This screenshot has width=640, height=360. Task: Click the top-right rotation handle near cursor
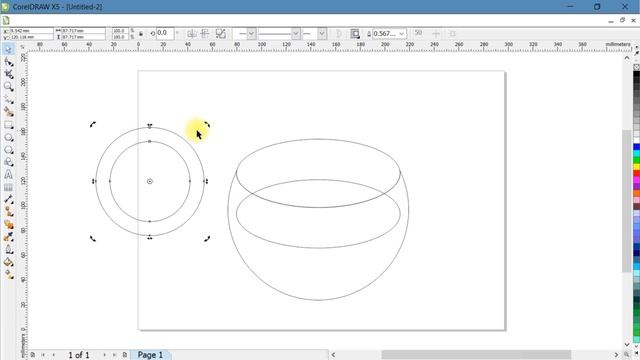(207, 124)
